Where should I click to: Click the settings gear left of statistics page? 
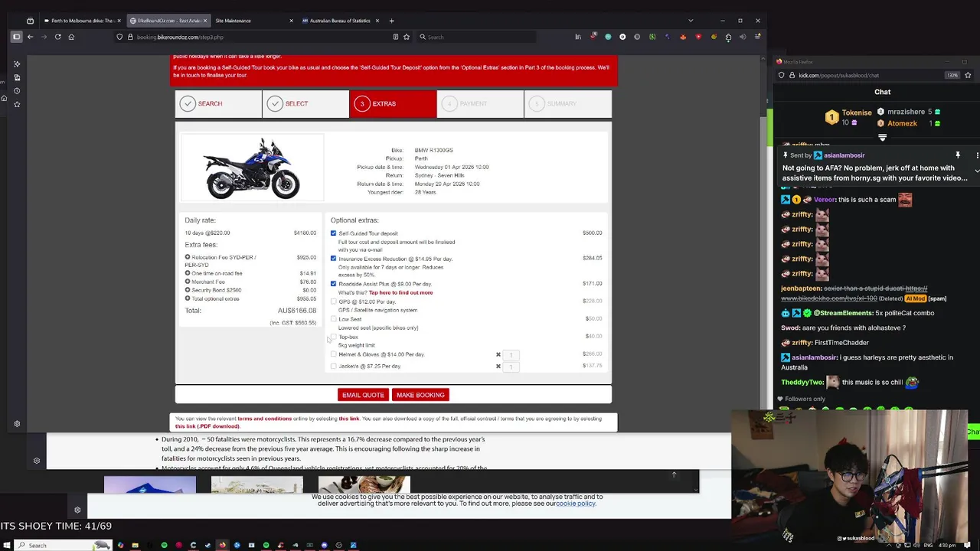click(x=36, y=461)
